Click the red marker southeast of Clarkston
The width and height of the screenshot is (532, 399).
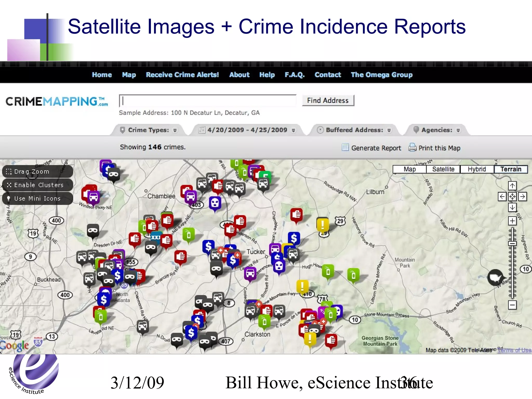tap(331, 341)
